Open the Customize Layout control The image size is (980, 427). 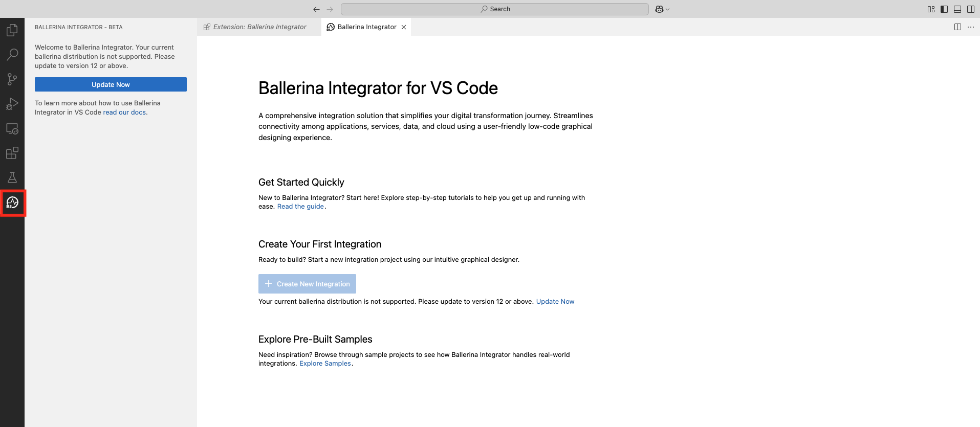(x=931, y=9)
